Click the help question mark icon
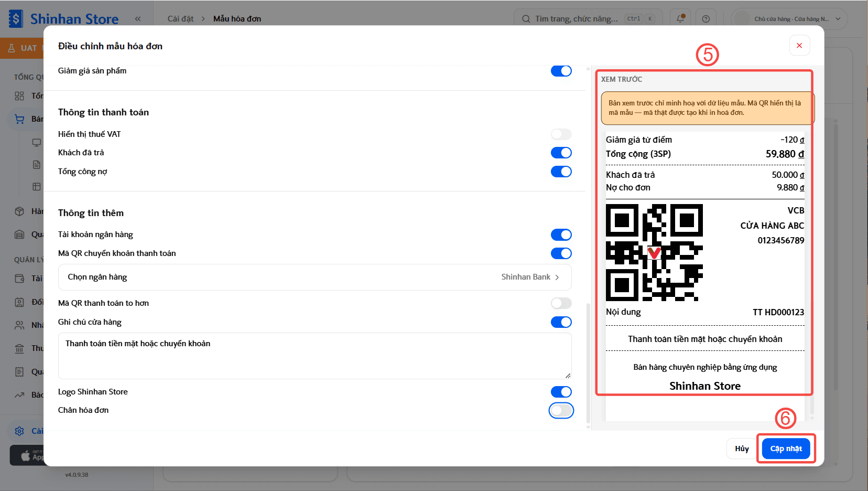 tap(706, 19)
